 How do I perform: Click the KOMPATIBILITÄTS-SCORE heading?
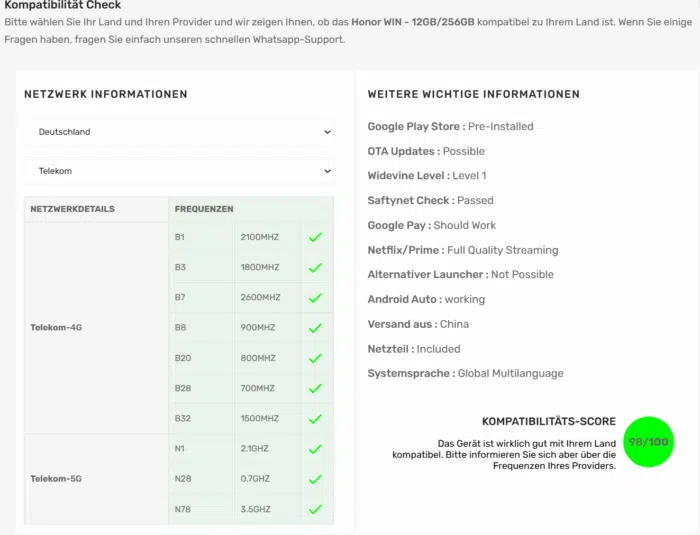[x=549, y=422]
